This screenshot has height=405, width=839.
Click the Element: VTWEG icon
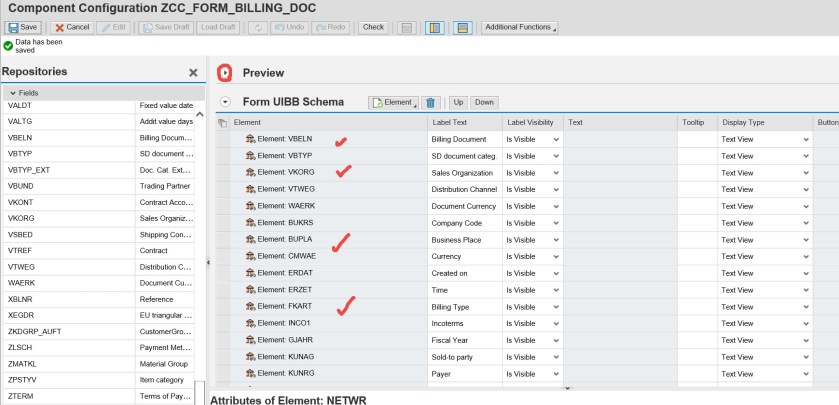point(250,189)
